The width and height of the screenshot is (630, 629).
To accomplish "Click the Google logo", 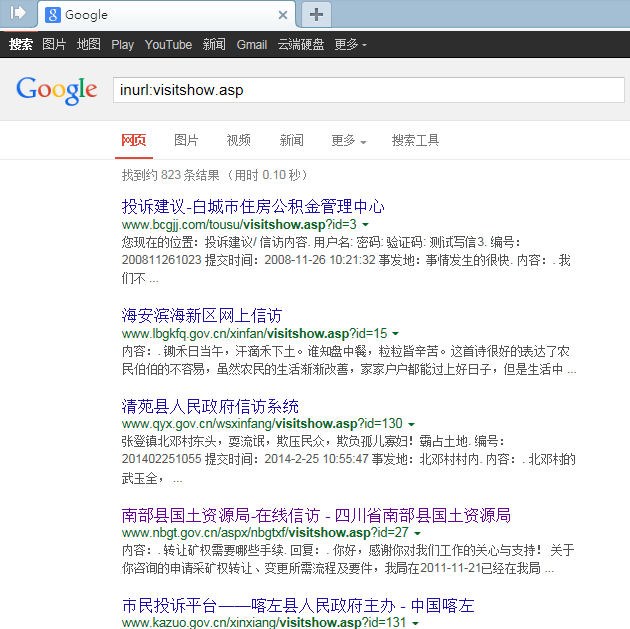I will (x=57, y=90).
